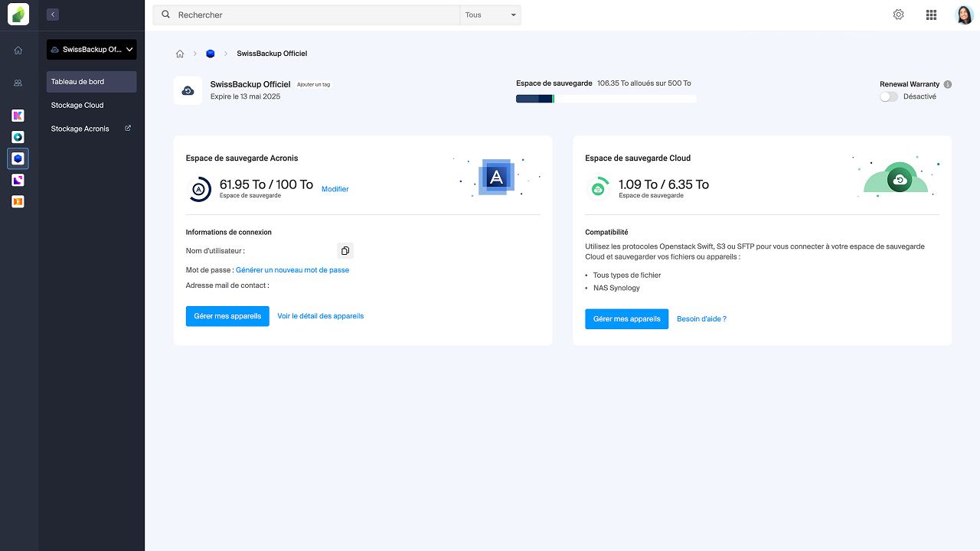Image resolution: width=980 pixels, height=551 pixels.
Task: Open the team members icon in sidebar
Action: point(18,82)
